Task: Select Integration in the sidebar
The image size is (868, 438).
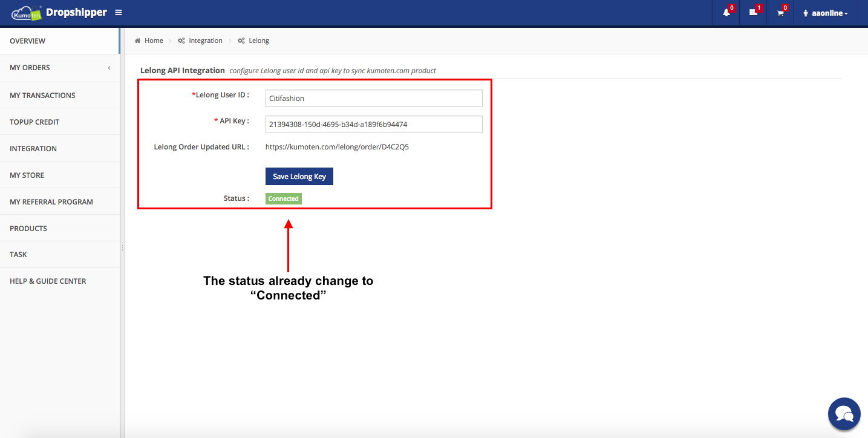Action: [60, 148]
